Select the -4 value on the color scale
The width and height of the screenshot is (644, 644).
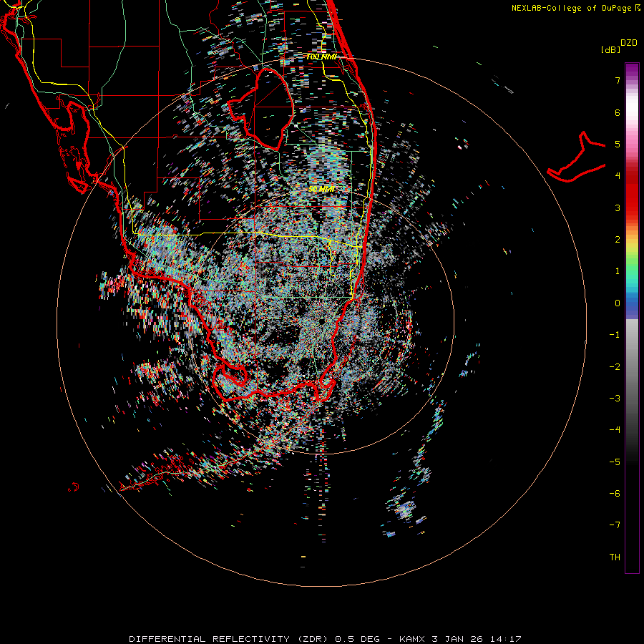coord(615,430)
